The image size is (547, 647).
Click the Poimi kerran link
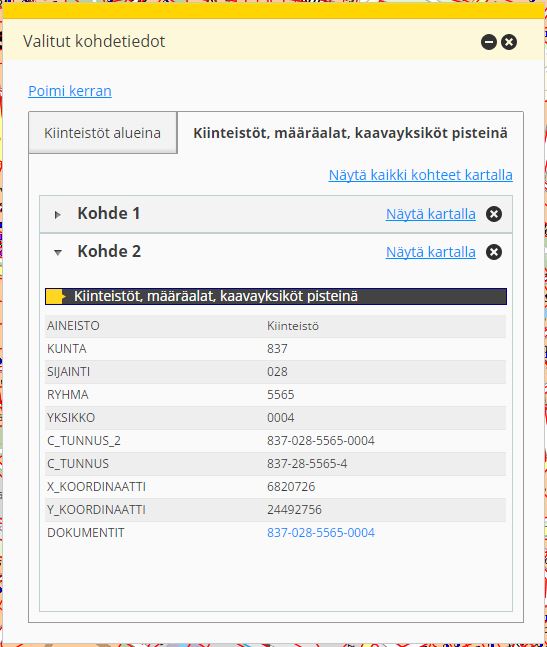pos(70,91)
